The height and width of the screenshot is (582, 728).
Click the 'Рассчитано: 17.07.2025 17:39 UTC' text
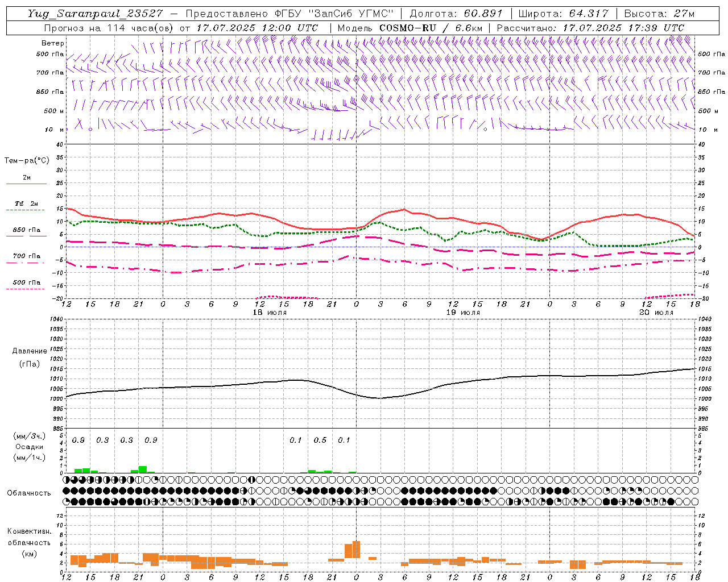[590, 28]
